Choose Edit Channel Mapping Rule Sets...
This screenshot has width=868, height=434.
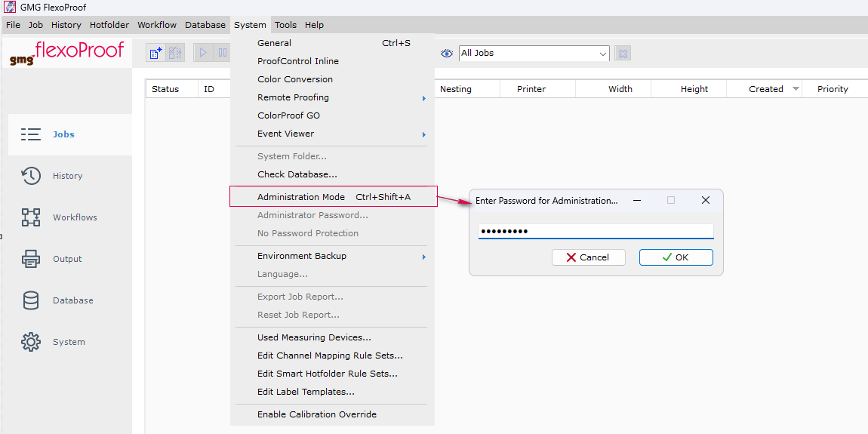333,356
